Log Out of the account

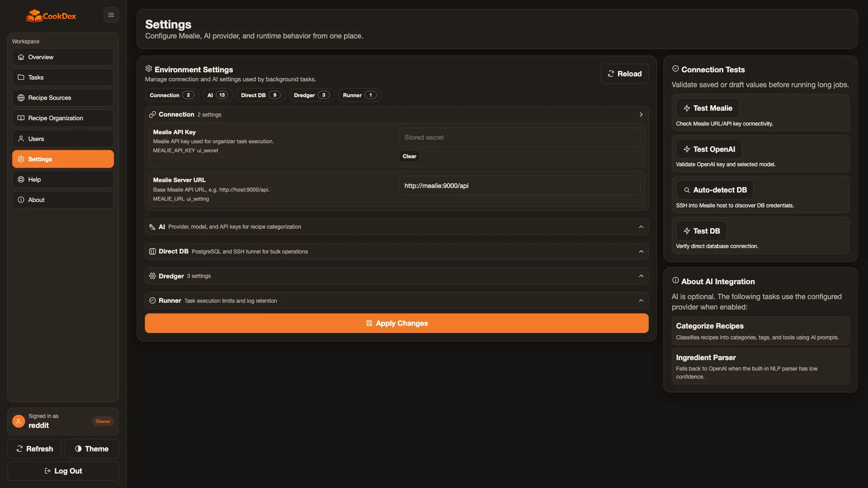(x=63, y=471)
